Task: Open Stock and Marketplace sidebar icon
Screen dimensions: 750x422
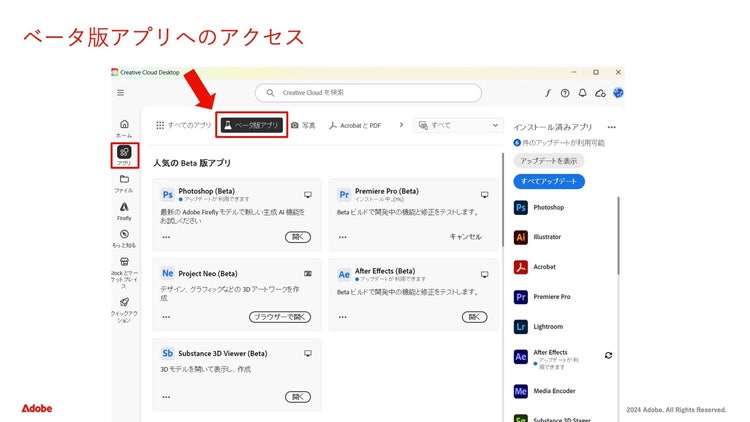Action: click(x=124, y=273)
